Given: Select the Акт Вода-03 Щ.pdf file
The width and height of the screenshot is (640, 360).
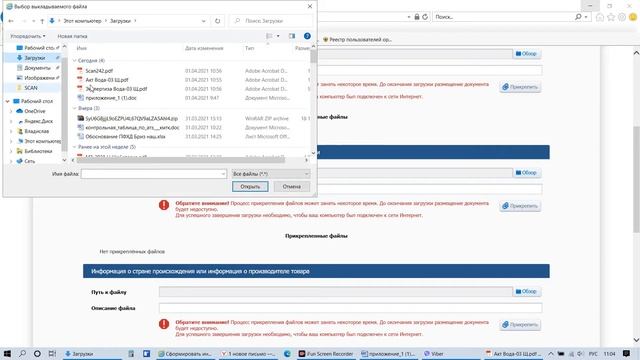Looking at the screenshot, I should (107, 80).
